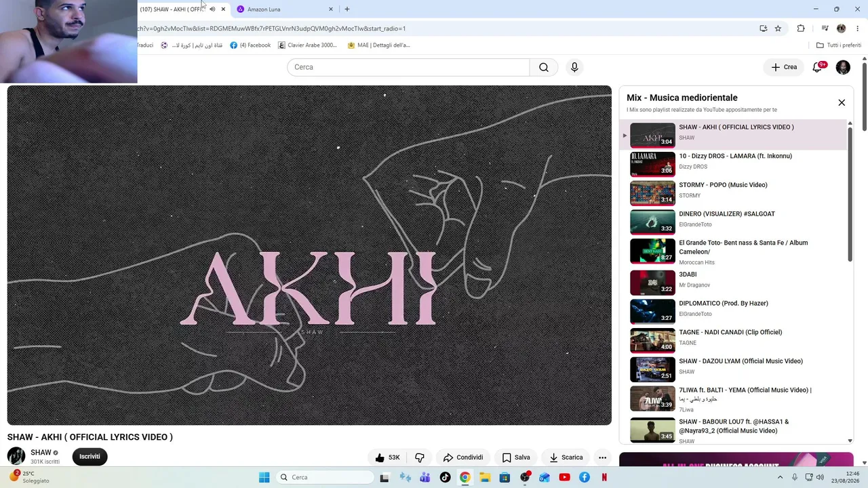Viewport: 868px width, 488px height.
Task: Open Netflix from the taskbar
Action: pos(604,477)
